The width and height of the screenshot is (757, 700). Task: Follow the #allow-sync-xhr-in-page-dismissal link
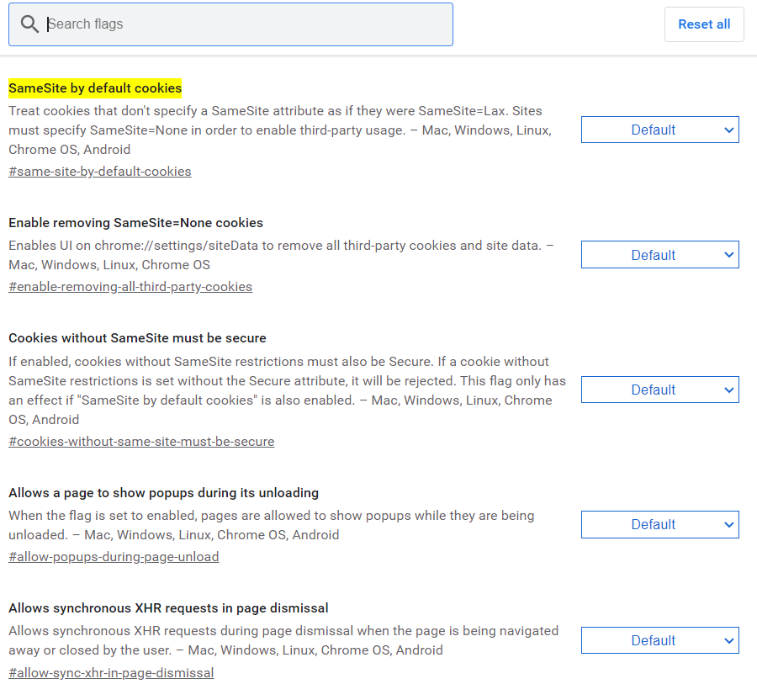[111, 672]
